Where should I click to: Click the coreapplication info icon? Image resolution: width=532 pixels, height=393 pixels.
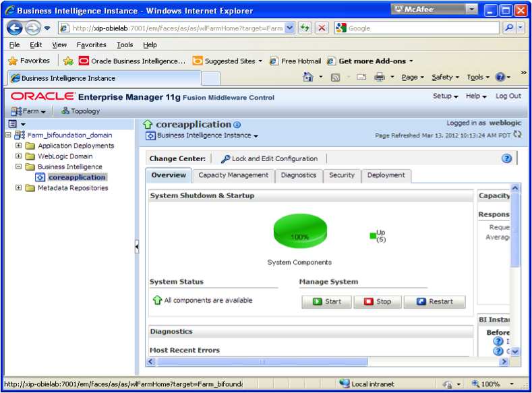coord(237,125)
